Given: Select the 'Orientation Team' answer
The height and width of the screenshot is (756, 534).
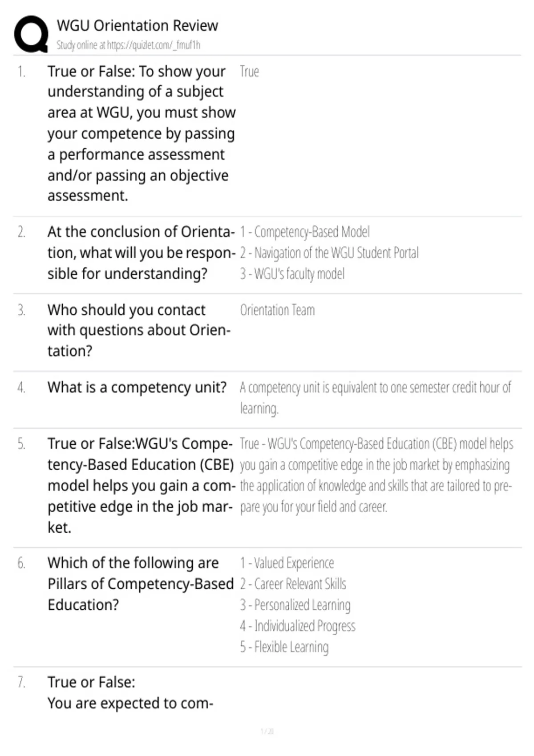Looking at the screenshot, I should 277,310.
